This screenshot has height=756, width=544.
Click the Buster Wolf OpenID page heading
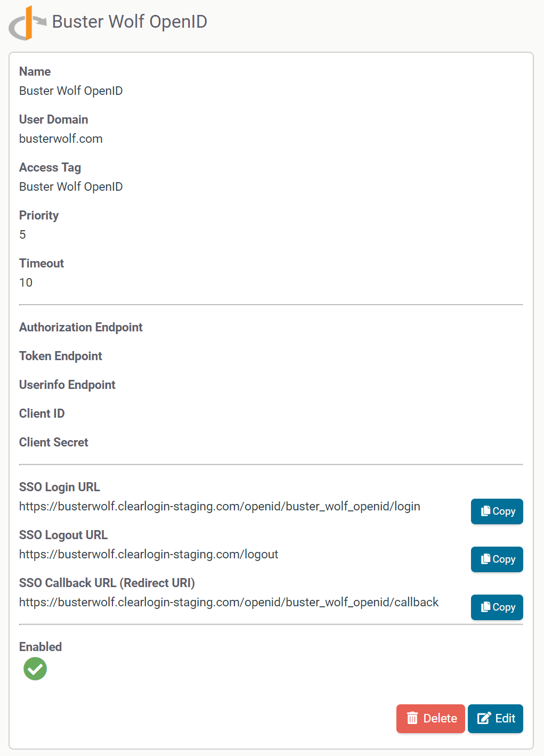pos(129,22)
